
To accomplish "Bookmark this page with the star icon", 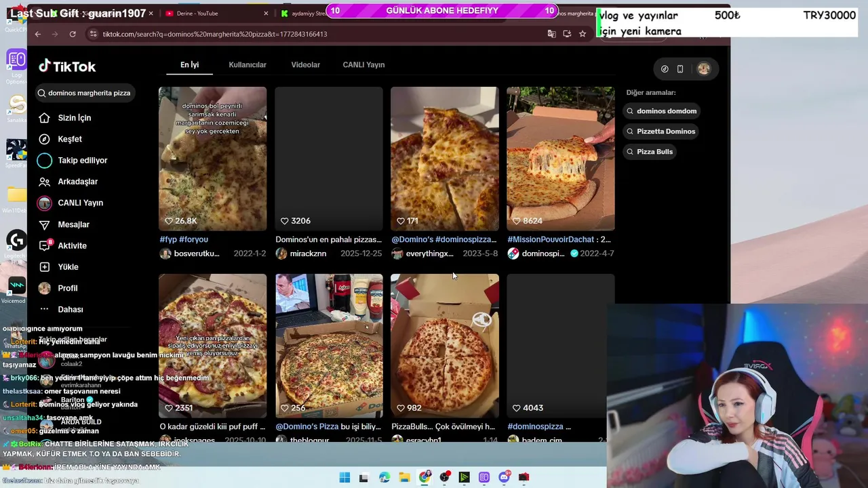I will tap(583, 34).
